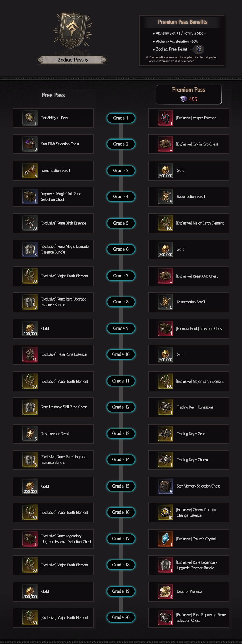Select the Trading Key - Runestone icon

click(165, 407)
